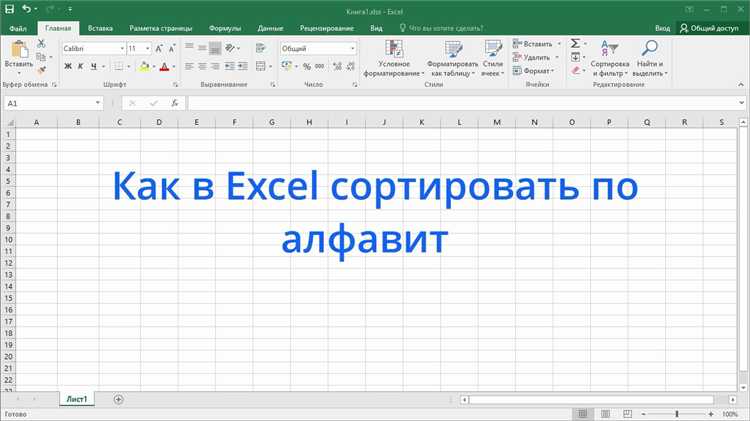Click the Insert Function fx icon

[x=175, y=103]
